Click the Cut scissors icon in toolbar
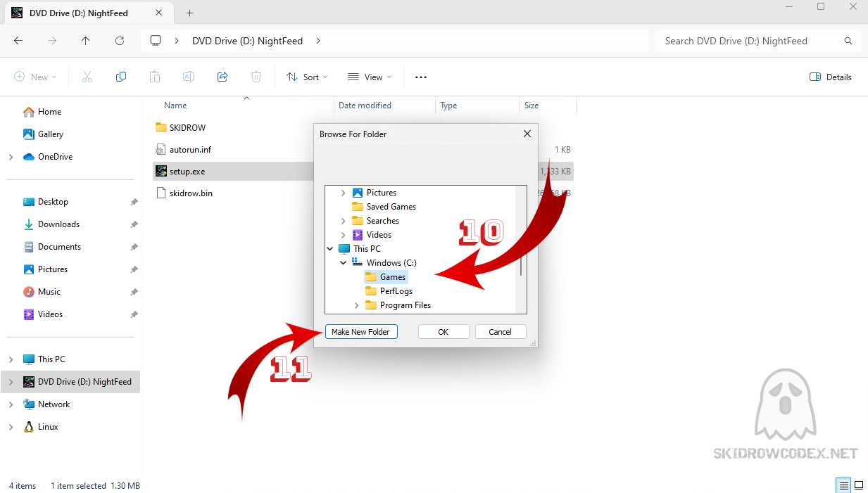 coord(87,77)
